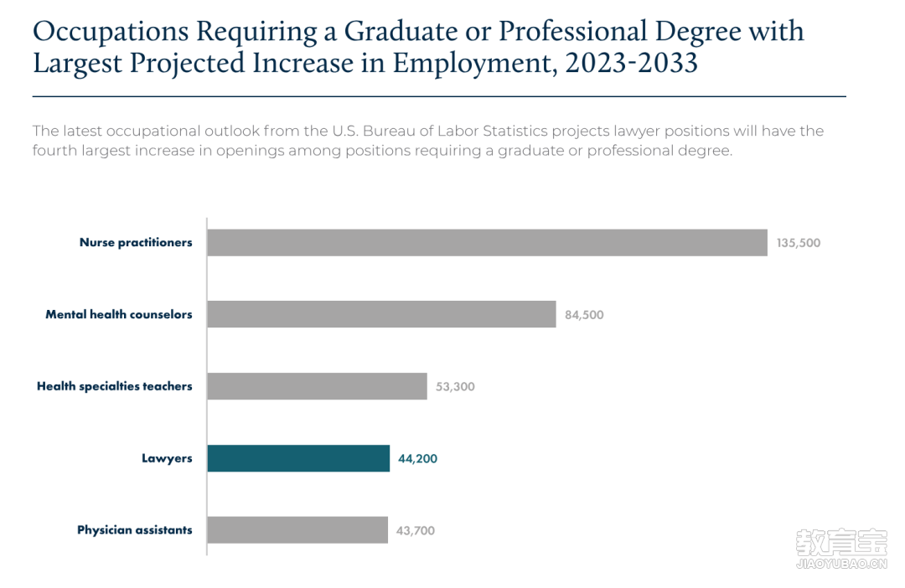This screenshot has height=588, width=905.
Task: Select the Physician assistants label
Action: [x=134, y=529]
